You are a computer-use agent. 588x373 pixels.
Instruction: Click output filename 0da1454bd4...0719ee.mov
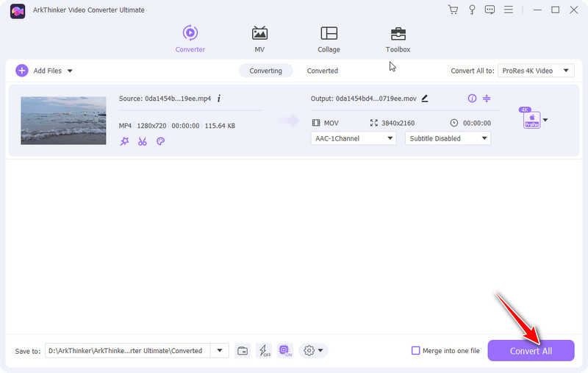point(376,99)
